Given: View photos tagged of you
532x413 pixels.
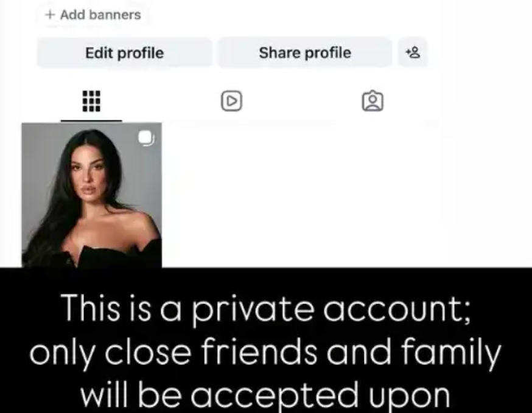Looking at the screenshot, I should pyautogui.click(x=373, y=101).
